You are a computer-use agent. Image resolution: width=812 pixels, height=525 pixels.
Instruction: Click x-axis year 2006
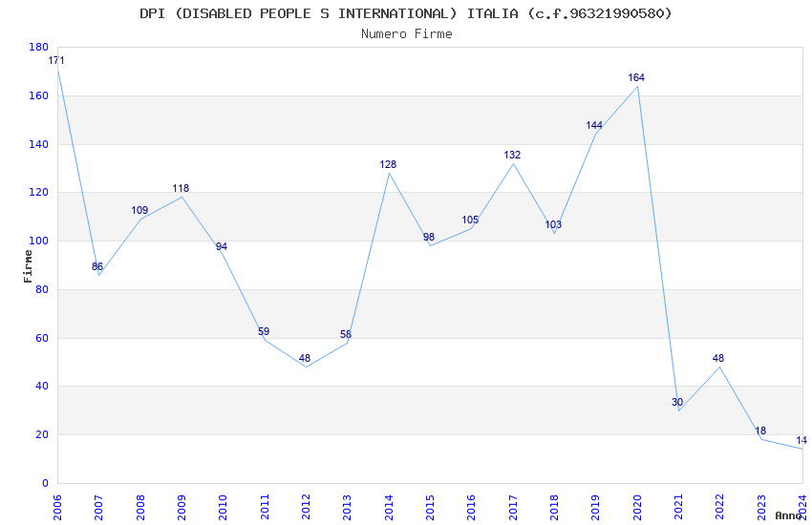57,508
